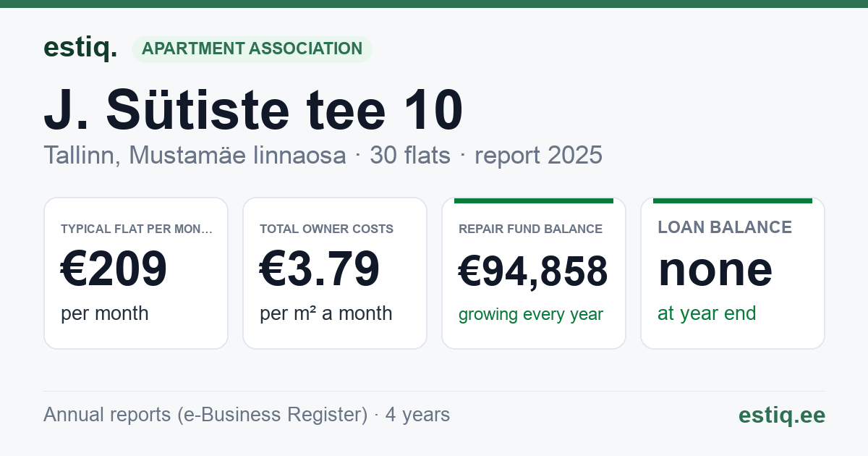Open the Typical flat per month card

point(136,273)
